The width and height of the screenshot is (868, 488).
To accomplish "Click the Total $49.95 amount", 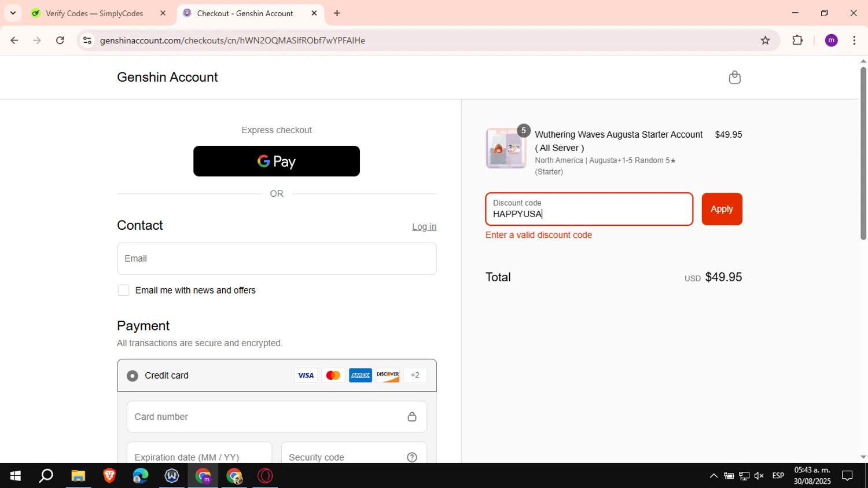I will 723,277.
